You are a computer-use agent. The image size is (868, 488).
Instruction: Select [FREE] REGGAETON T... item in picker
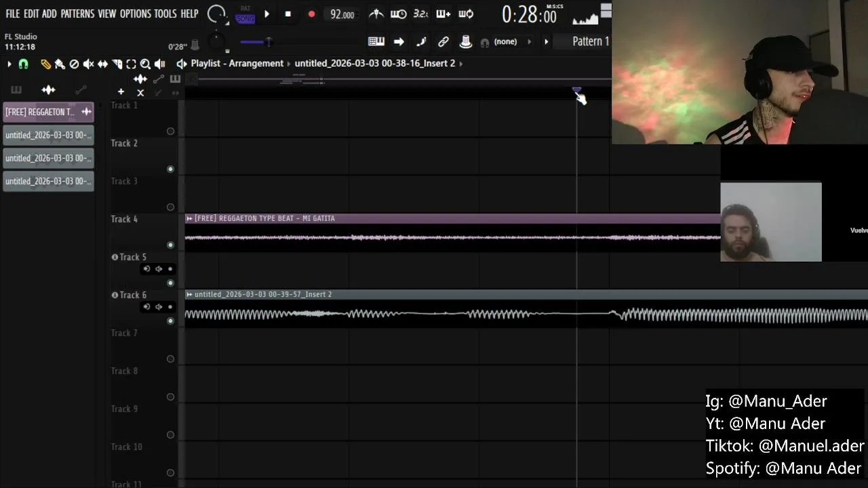pos(48,112)
